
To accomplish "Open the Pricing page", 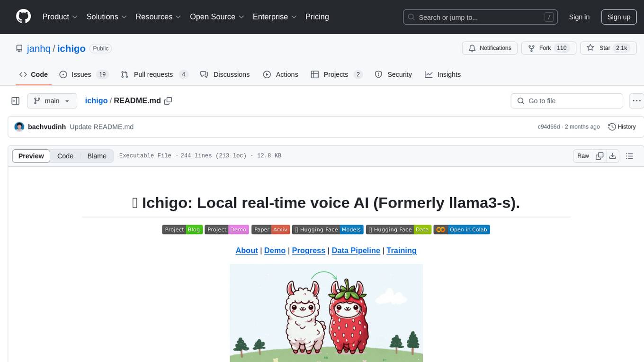I will click(x=317, y=17).
